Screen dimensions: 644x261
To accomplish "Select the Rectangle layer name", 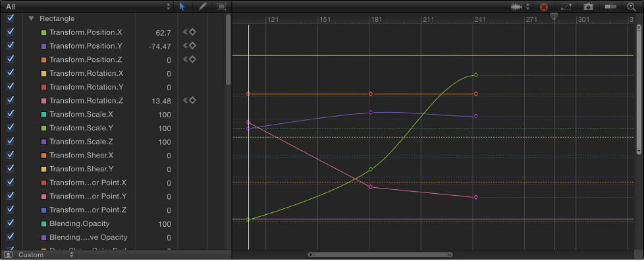I will [x=57, y=18].
